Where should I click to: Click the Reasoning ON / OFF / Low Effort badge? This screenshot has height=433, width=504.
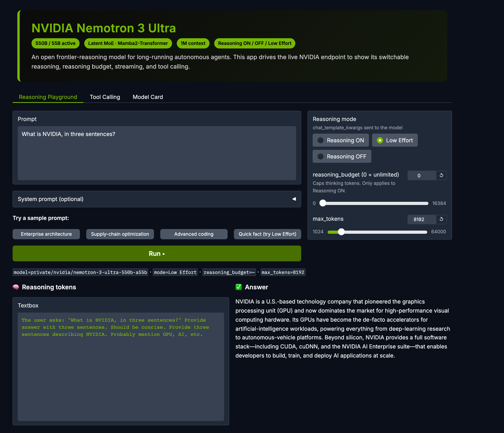click(255, 43)
